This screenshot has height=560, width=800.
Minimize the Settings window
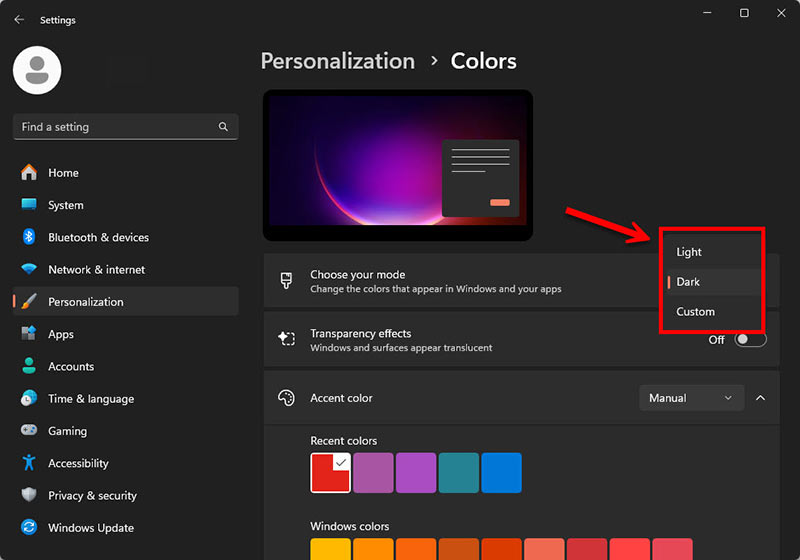pyautogui.click(x=707, y=13)
